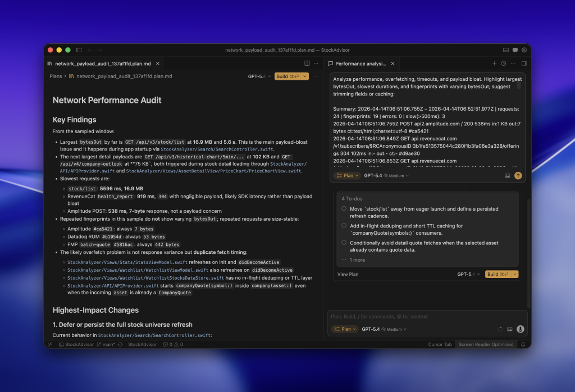The image size is (575, 392).
Task: Switch to the 'Performance analysi...' chat tab
Action: pos(359,63)
